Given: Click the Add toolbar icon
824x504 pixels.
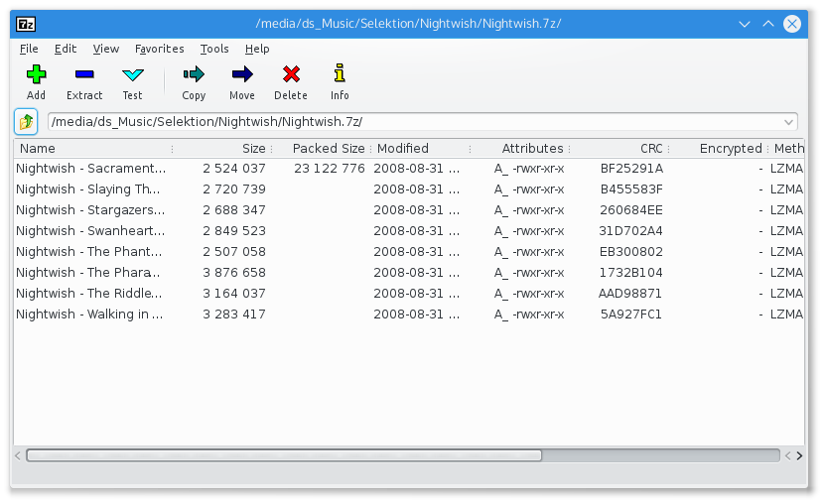Looking at the screenshot, I should coord(37,74).
